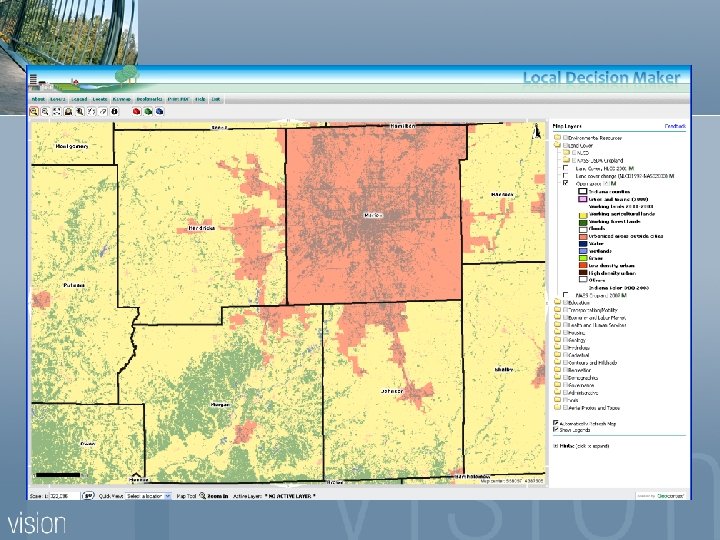This screenshot has height=540, width=720.
Task: Check the Environmental Resources group checkbox
Action: pos(566,137)
